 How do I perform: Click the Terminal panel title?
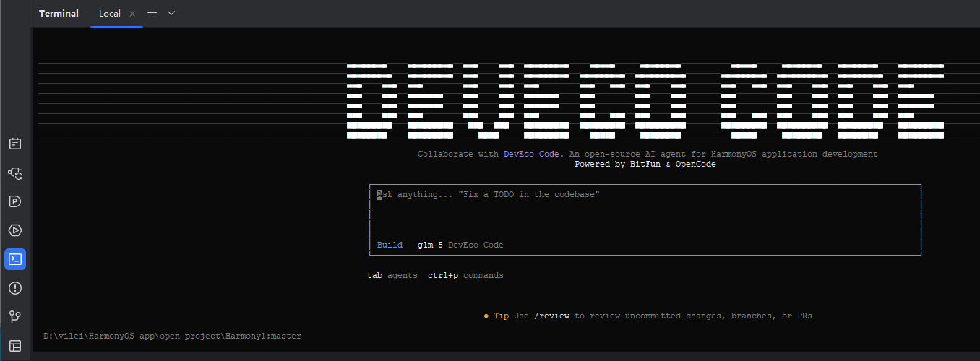(x=59, y=14)
